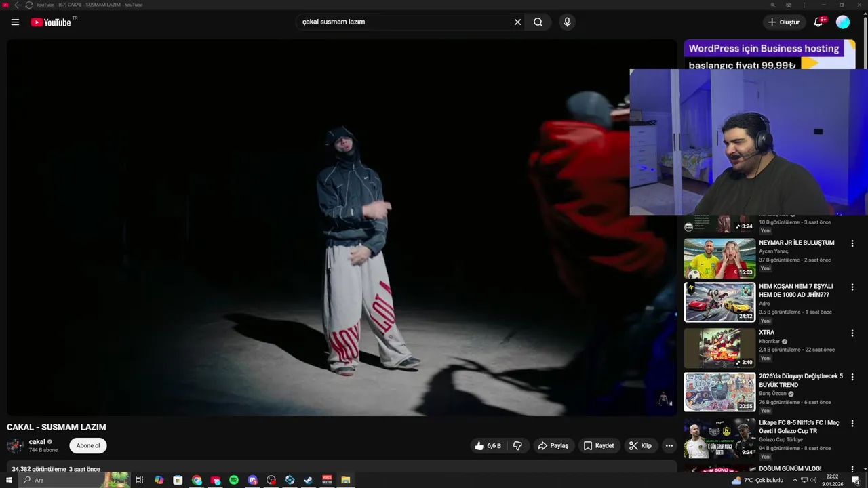
Task: Open File Explorer from the taskbar
Action: [x=346, y=480]
